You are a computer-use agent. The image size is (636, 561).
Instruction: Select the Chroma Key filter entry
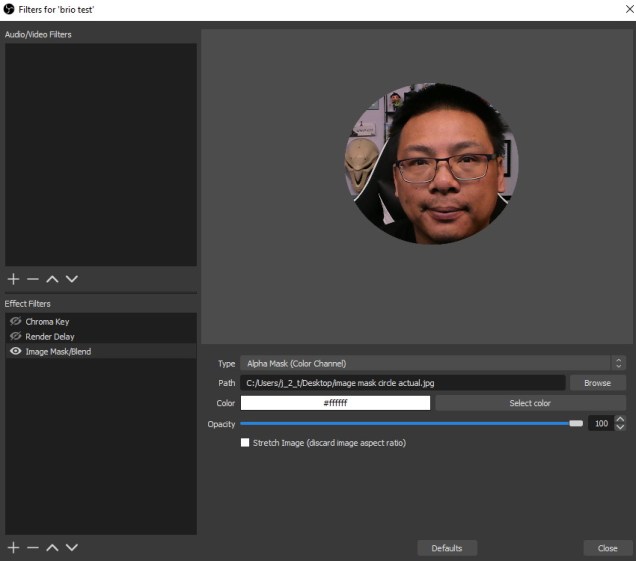tap(48, 322)
